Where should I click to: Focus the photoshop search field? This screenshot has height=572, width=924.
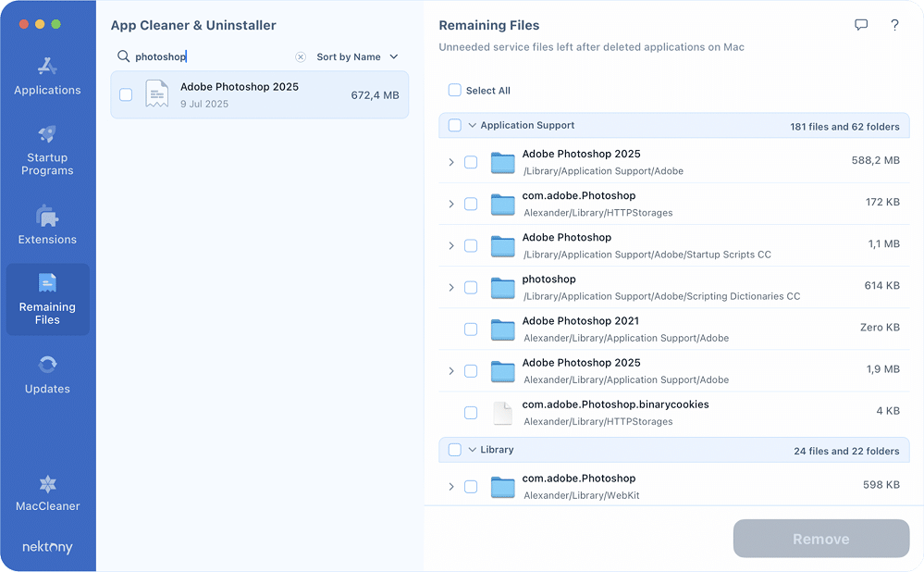tap(212, 56)
